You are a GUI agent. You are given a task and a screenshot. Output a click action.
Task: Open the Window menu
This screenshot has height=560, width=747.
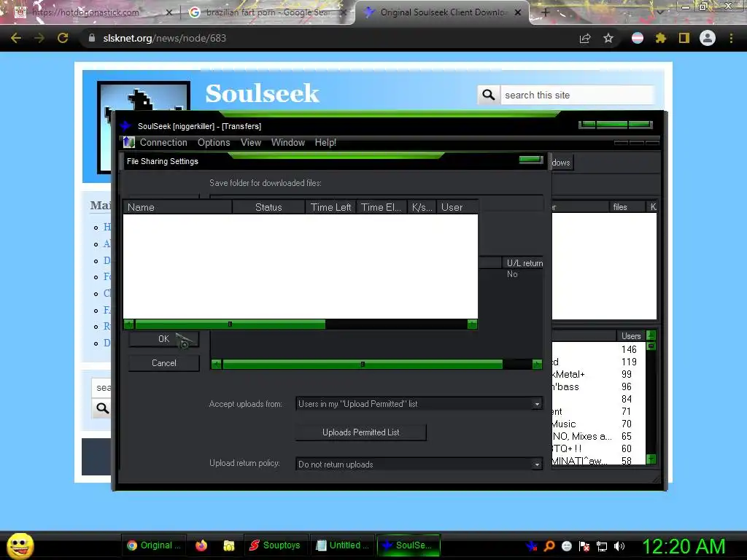287,142
